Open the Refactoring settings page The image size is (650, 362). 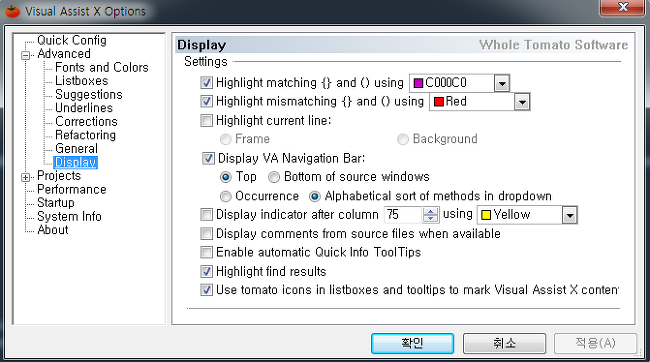point(85,135)
